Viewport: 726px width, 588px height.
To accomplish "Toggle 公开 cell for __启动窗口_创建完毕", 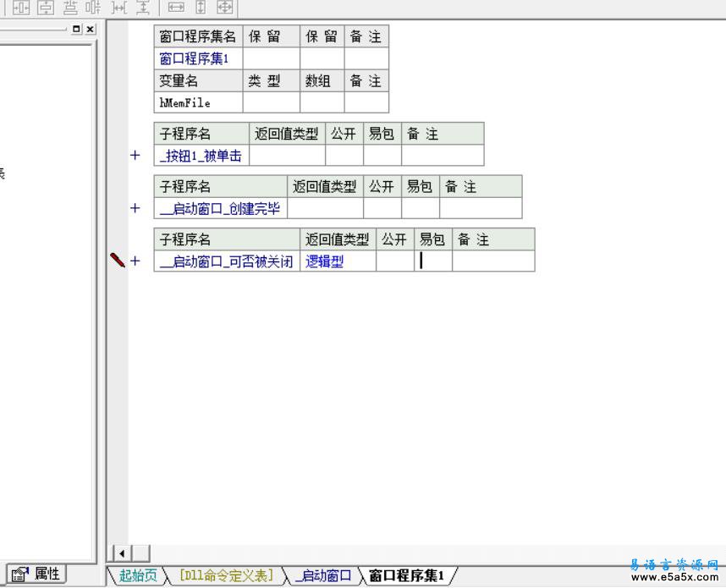I will click(382, 209).
